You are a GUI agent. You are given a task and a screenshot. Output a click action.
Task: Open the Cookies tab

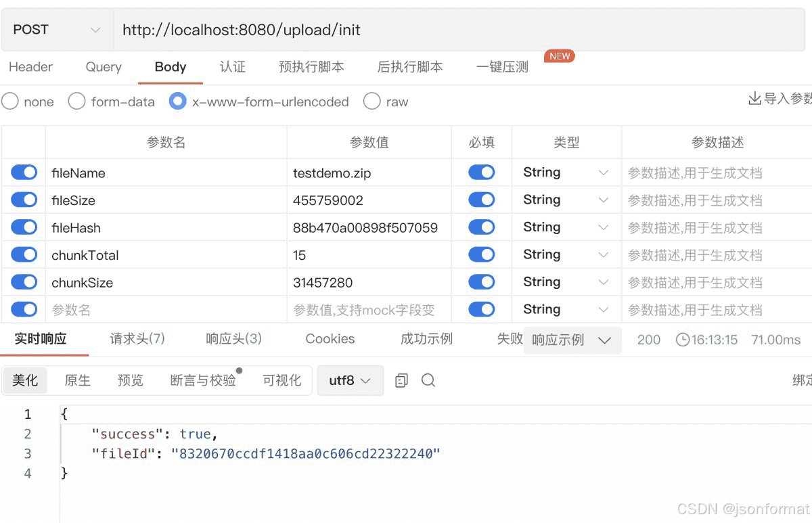pyautogui.click(x=330, y=339)
